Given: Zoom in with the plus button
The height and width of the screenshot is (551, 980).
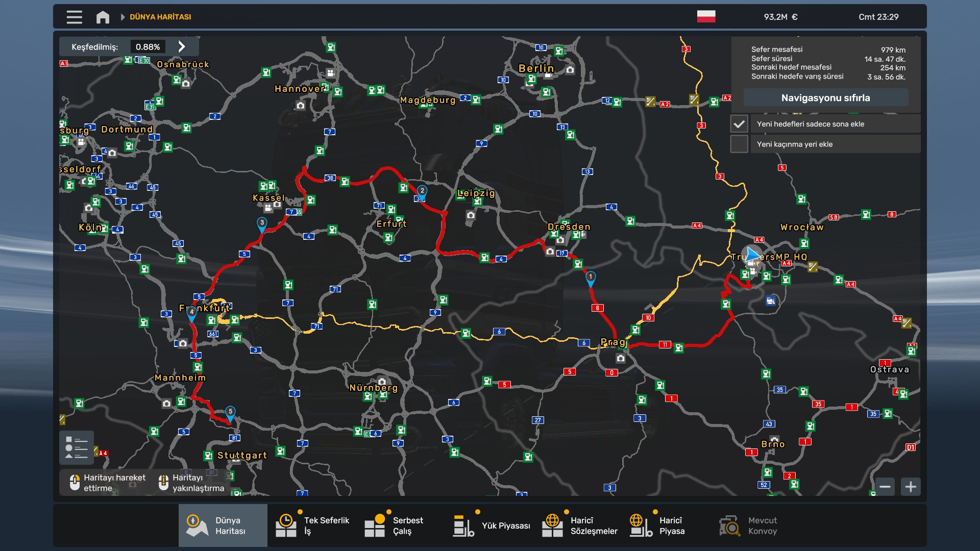Looking at the screenshot, I should click(911, 487).
